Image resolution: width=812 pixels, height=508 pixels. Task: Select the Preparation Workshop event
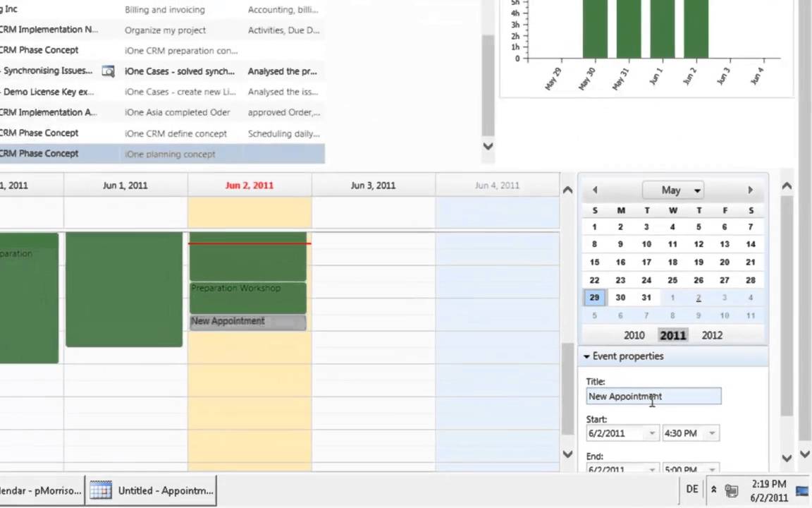coord(248,298)
